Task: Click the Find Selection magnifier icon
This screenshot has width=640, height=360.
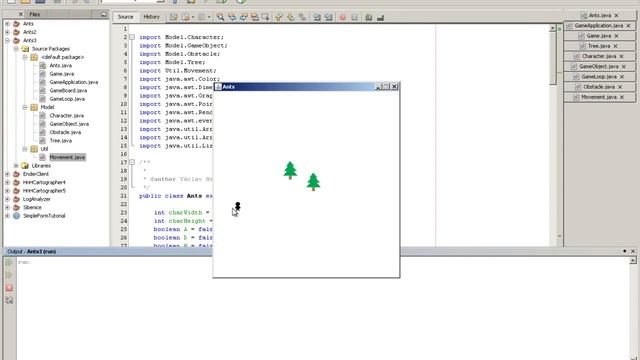Action: tap(220, 17)
